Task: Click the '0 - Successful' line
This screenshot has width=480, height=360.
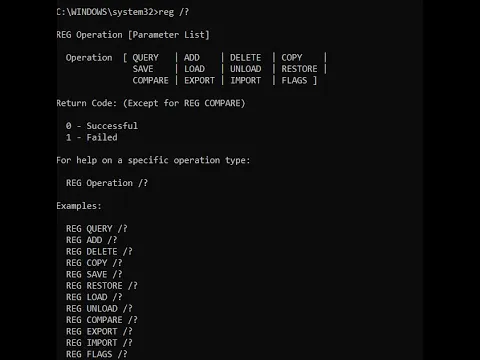Action: point(102,126)
